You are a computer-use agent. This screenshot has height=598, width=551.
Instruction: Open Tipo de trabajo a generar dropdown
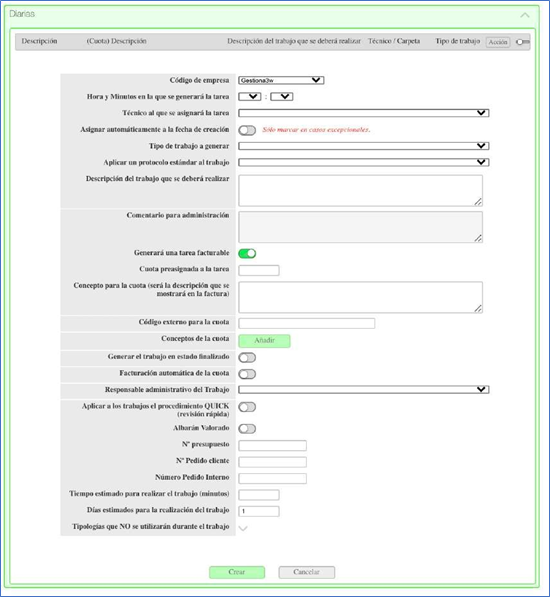pos(363,146)
